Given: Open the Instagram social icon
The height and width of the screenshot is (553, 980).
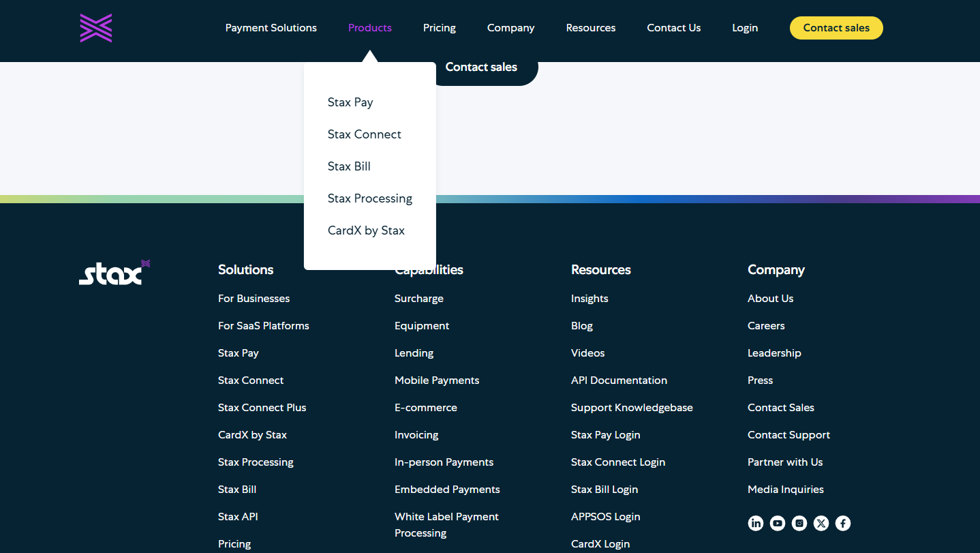Looking at the screenshot, I should (799, 523).
